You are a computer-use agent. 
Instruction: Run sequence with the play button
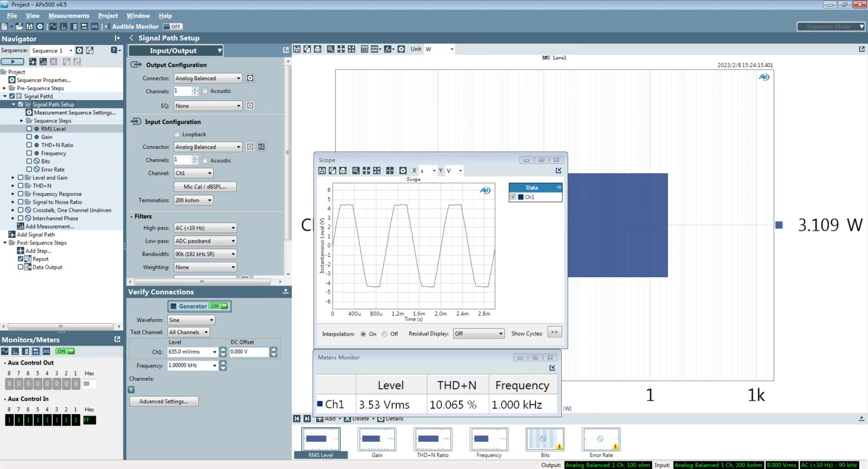point(13,61)
